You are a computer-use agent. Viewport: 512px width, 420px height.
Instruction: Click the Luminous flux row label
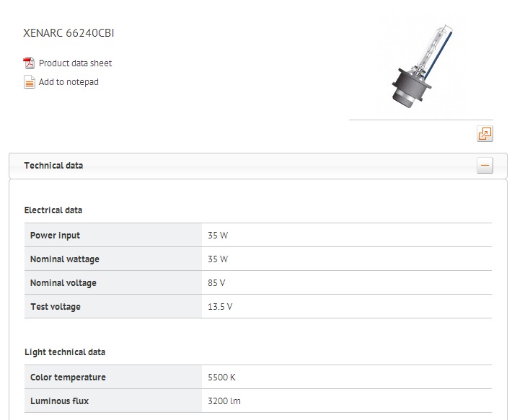click(x=59, y=401)
